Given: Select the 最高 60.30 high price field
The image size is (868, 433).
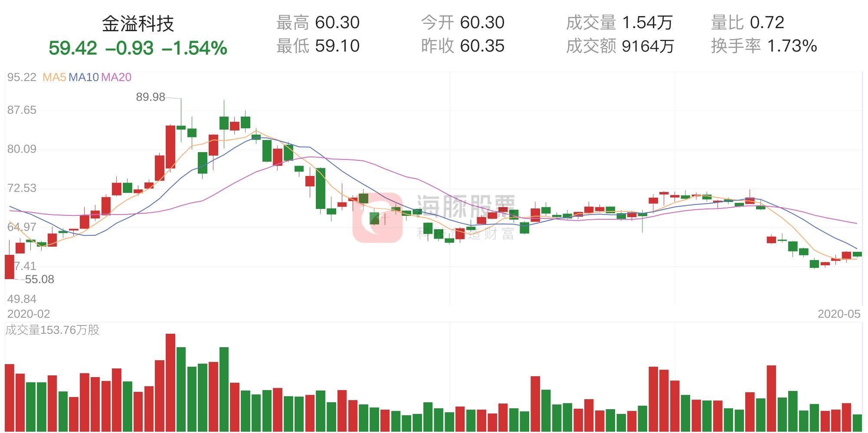Looking at the screenshot, I should pyautogui.click(x=318, y=23).
